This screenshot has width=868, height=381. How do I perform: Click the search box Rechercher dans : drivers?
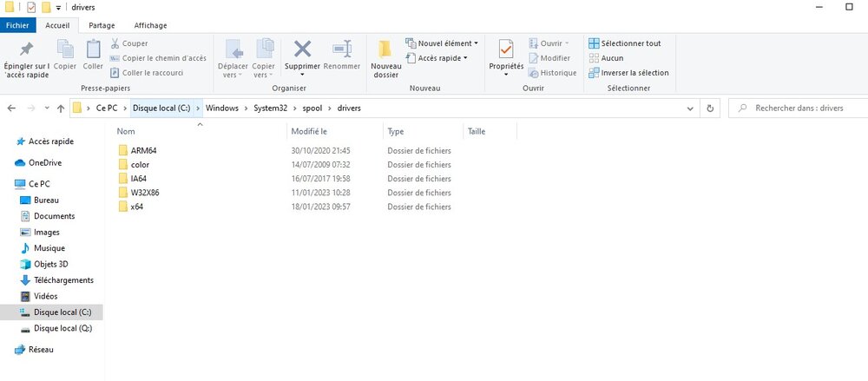point(799,108)
